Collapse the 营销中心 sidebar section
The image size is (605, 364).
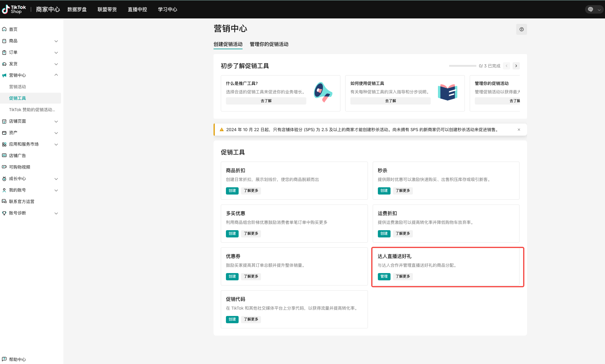(56, 75)
